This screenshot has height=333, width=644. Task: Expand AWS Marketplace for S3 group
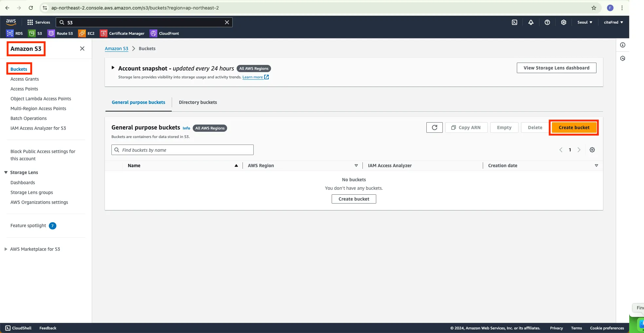click(x=6, y=249)
